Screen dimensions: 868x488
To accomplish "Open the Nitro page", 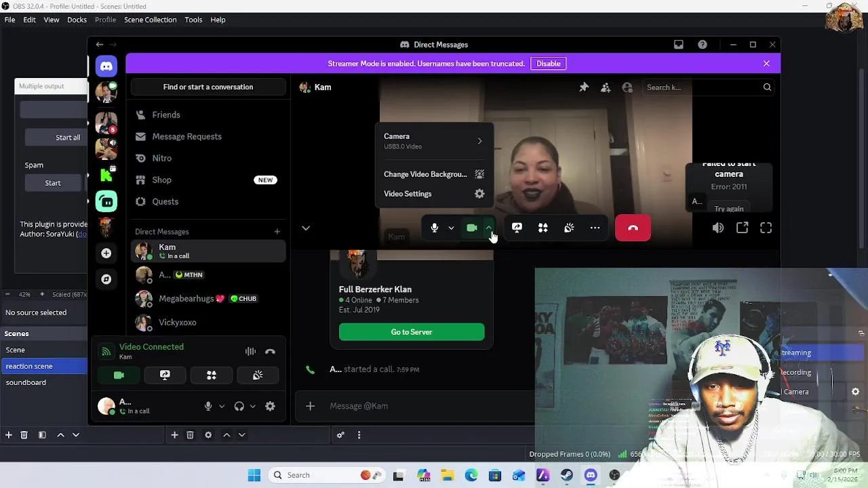I will [208, 159].
